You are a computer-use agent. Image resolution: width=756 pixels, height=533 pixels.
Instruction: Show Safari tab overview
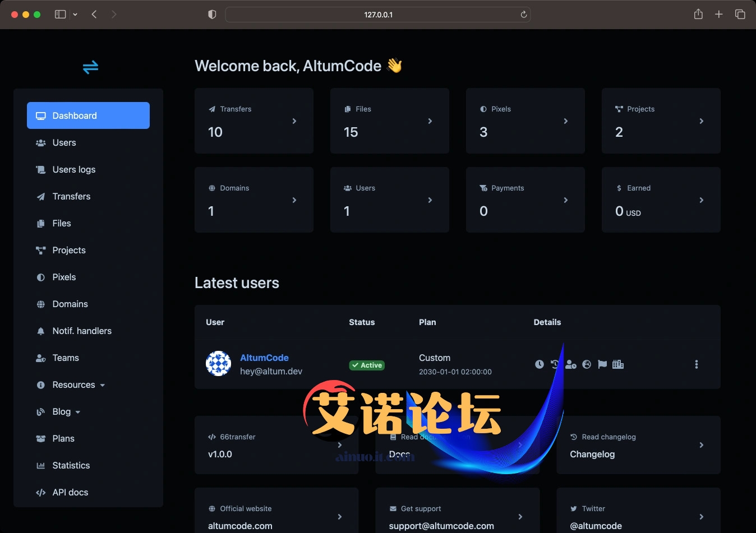[x=740, y=15]
